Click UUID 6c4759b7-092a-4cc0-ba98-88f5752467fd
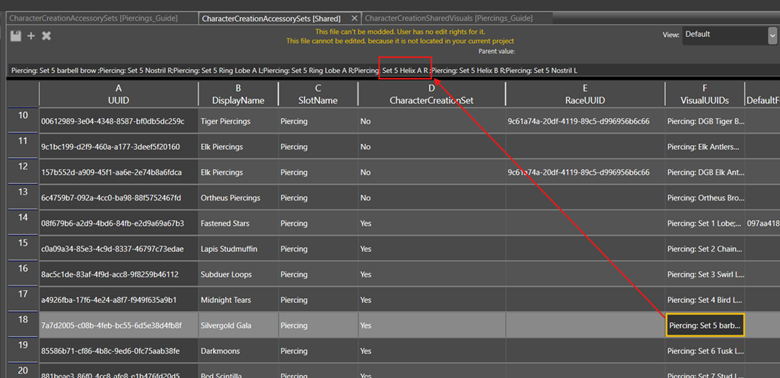 point(118,198)
